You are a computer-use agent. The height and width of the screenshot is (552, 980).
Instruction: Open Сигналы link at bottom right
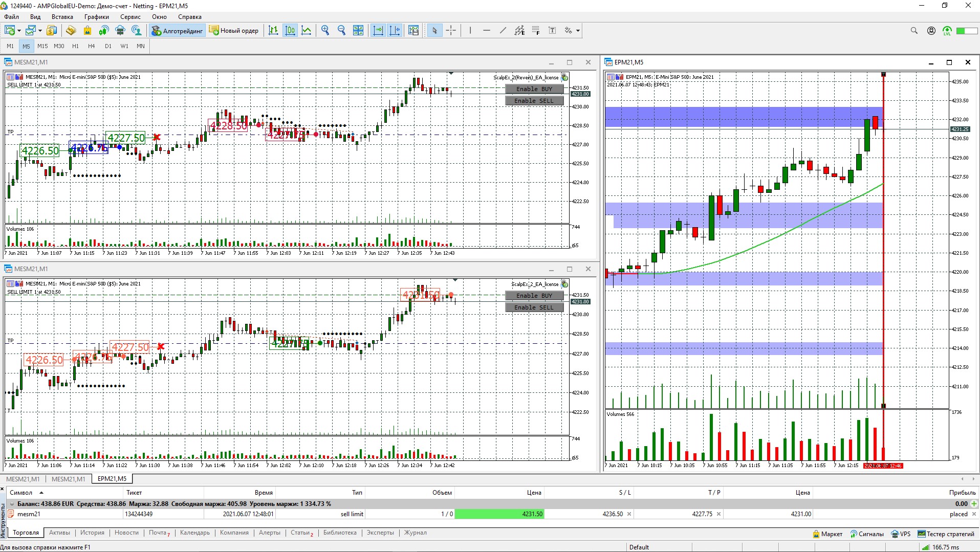click(867, 534)
